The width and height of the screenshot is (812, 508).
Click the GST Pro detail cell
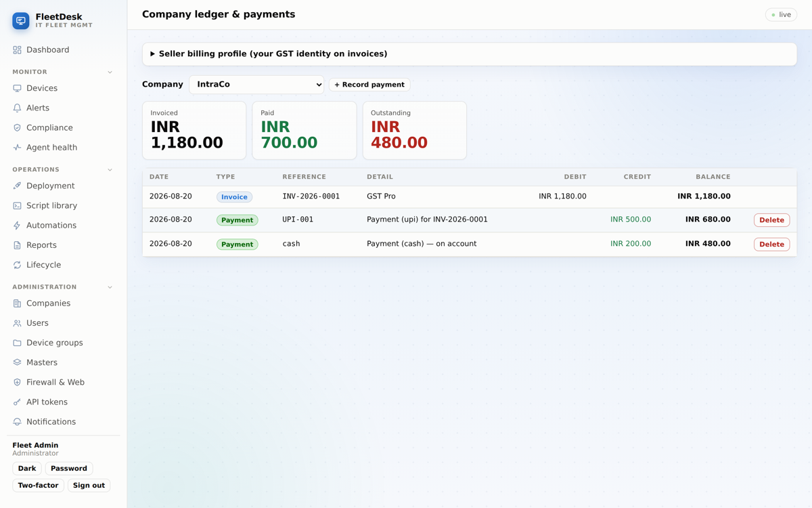(x=381, y=196)
